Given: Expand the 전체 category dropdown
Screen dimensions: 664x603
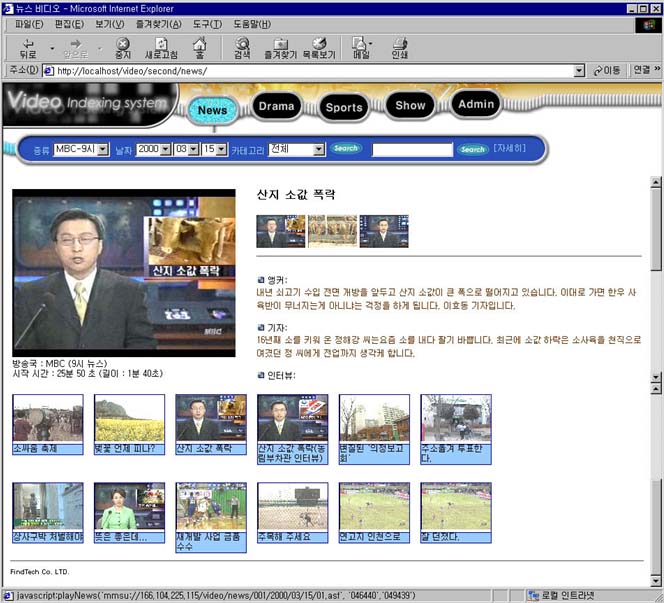Looking at the screenshot, I should tap(319, 149).
